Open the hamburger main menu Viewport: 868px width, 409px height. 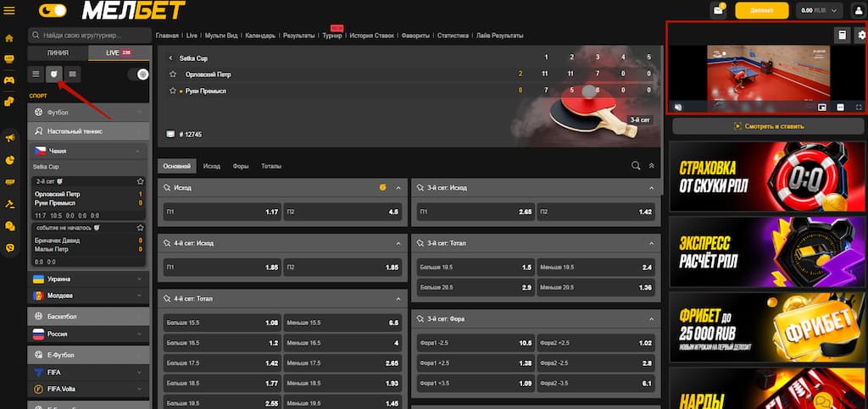8,10
